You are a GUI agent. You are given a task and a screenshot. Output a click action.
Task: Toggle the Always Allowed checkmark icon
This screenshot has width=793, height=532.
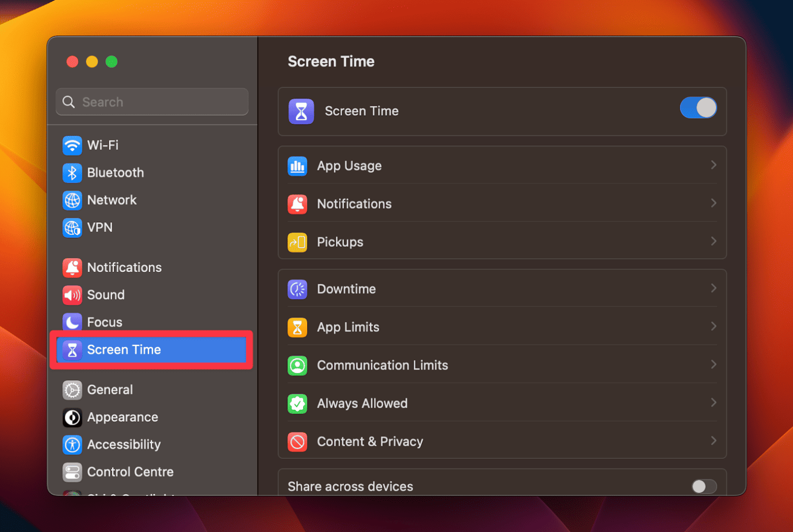click(297, 404)
